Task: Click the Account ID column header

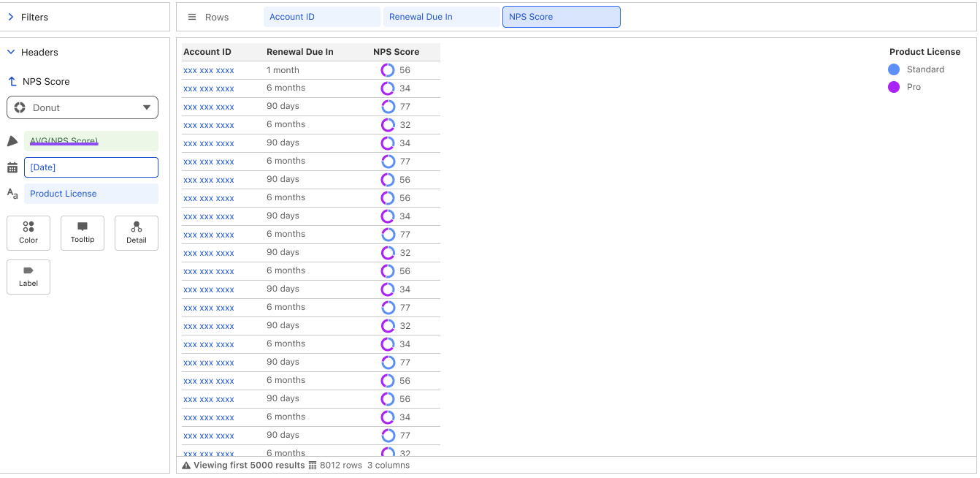Action: click(207, 52)
